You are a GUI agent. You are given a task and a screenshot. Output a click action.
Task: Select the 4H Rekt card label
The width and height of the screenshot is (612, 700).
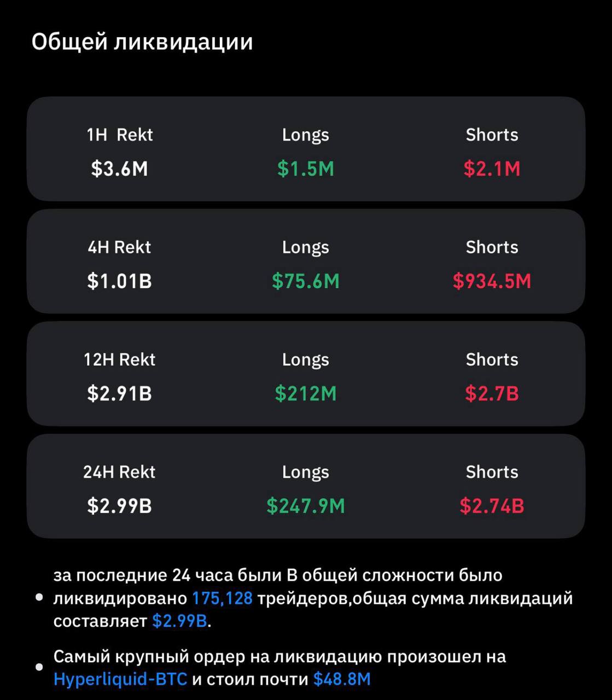click(x=119, y=247)
